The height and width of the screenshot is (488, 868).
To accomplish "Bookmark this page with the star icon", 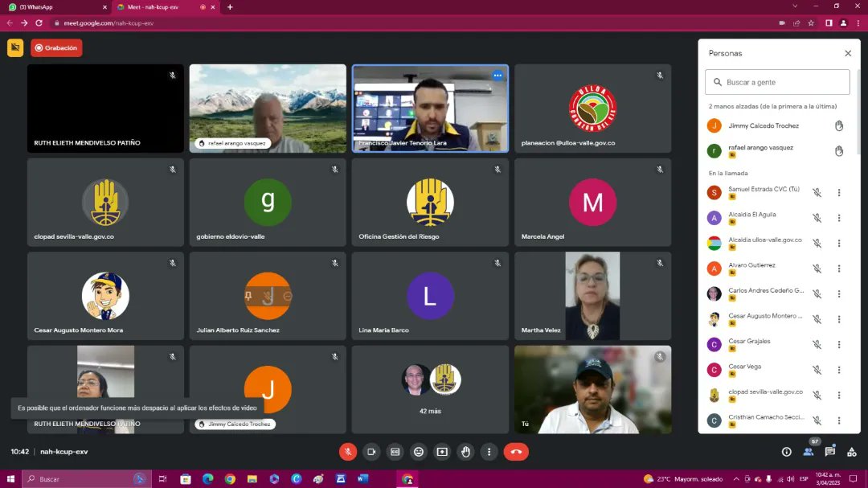I will coord(811,23).
